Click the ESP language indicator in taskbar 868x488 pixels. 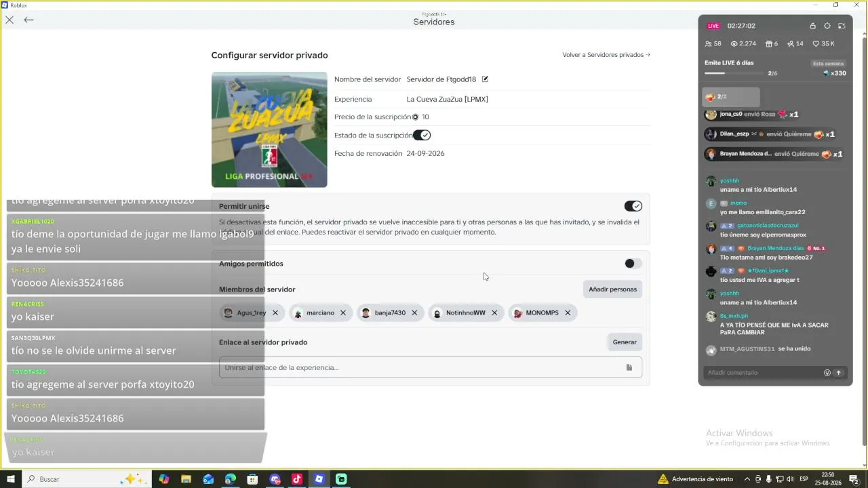coord(804,479)
